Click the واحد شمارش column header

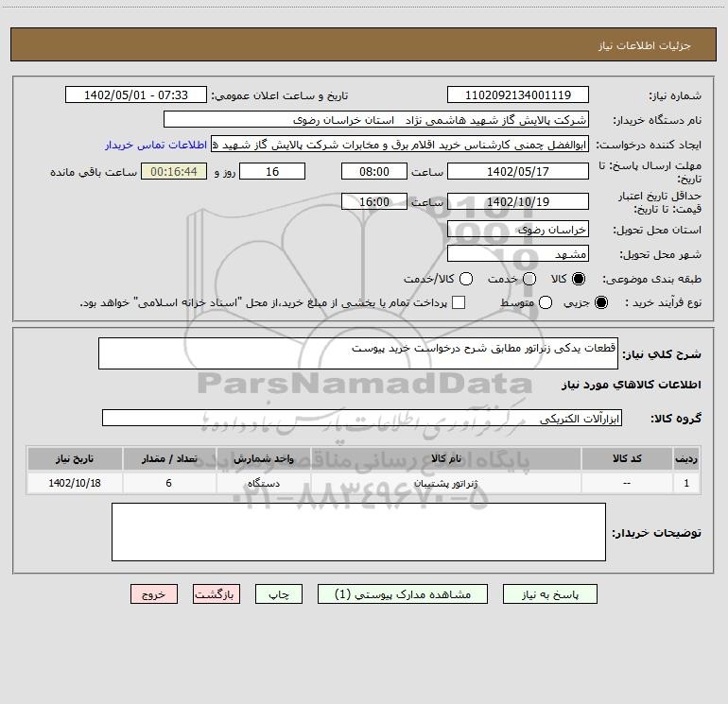[263, 458]
